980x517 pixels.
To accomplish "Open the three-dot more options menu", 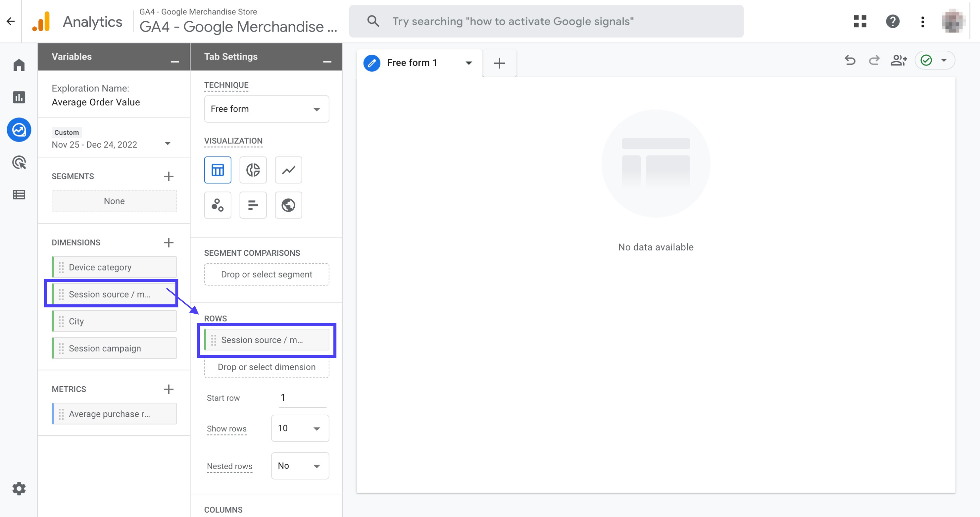I will [x=922, y=21].
